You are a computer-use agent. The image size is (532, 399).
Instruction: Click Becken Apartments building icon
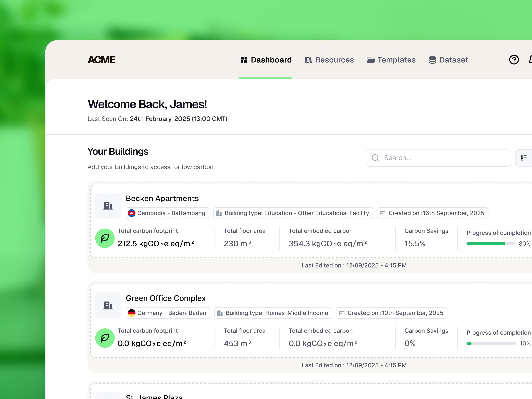[108, 206]
